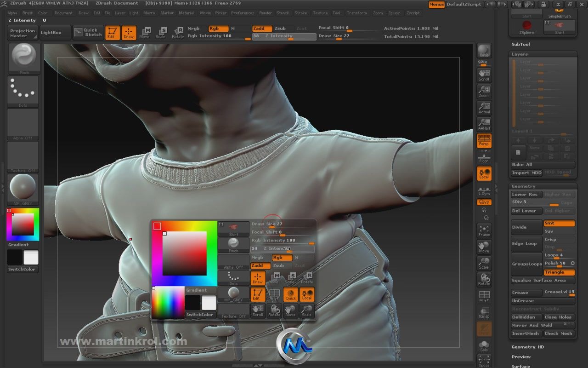Viewport: 588px width, 368px height.
Task: Toggle Local transformations on right shelf
Action: [x=484, y=173]
